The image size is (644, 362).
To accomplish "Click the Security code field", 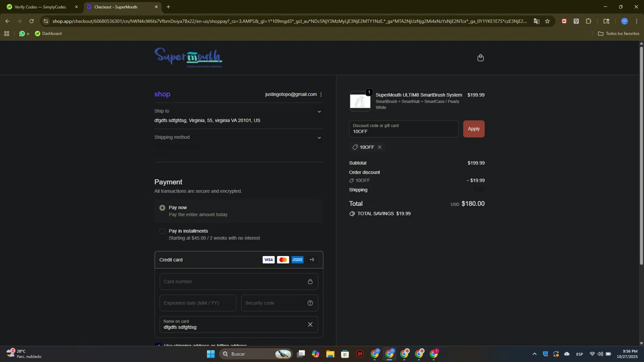I will pos(279,303).
